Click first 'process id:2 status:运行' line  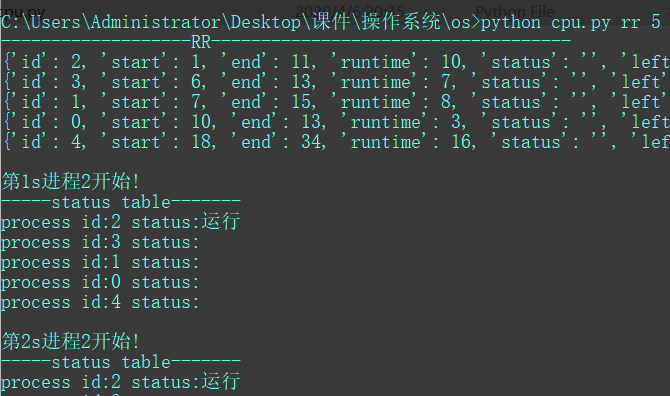point(120,222)
